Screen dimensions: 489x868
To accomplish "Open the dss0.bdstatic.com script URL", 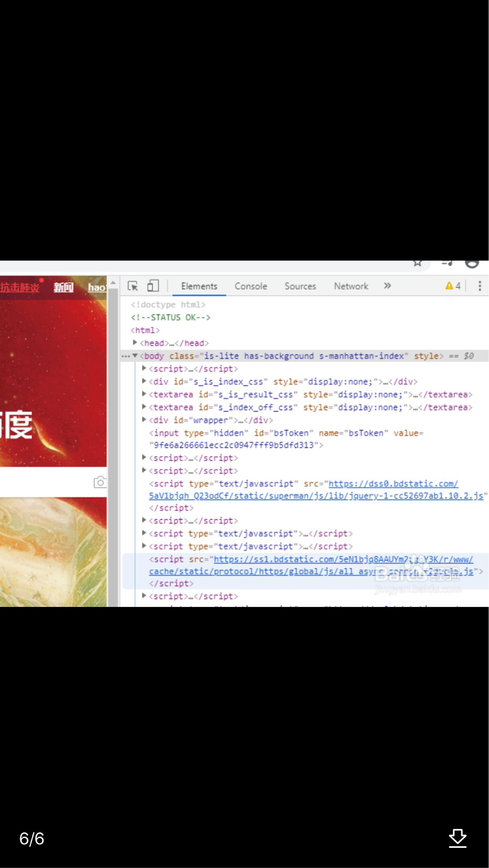I will point(393,484).
